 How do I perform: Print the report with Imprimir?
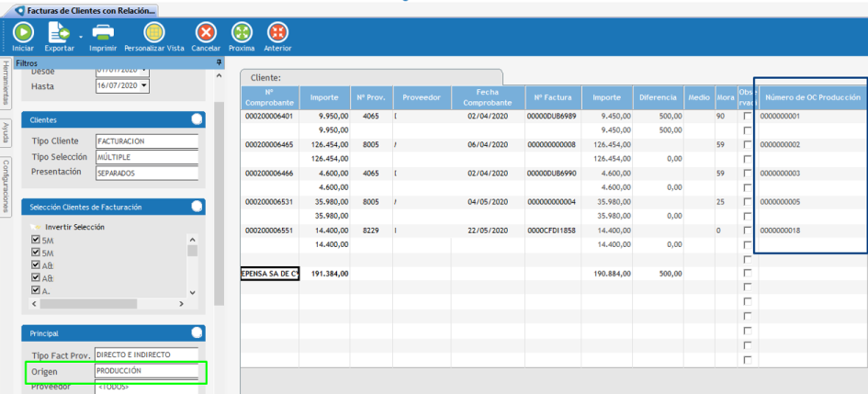click(103, 33)
